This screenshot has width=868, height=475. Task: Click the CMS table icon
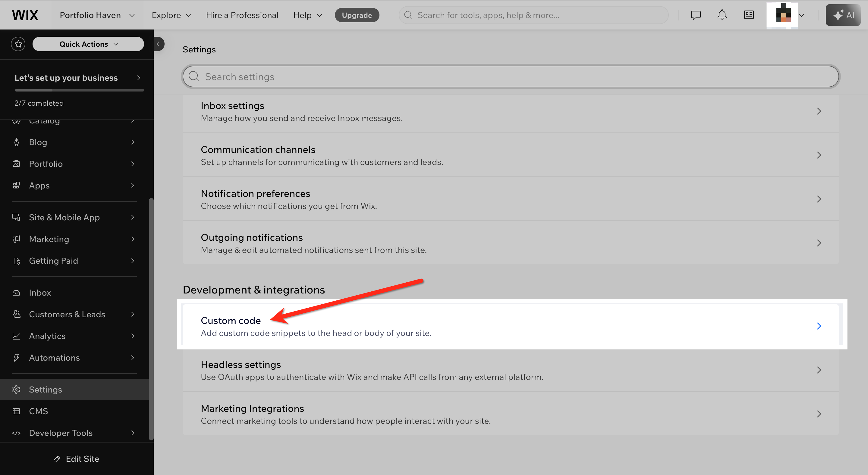click(x=16, y=411)
